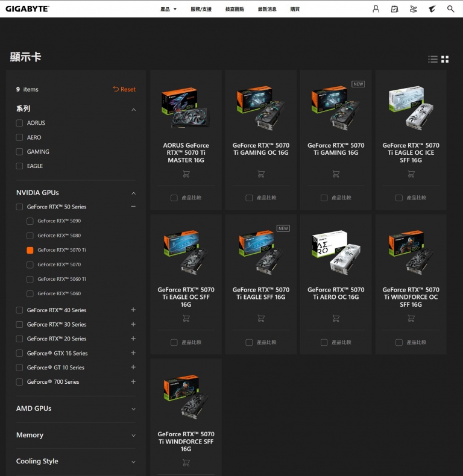Check GeForce RTX 50 Series filter

pyautogui.click(x=19, y=207)
